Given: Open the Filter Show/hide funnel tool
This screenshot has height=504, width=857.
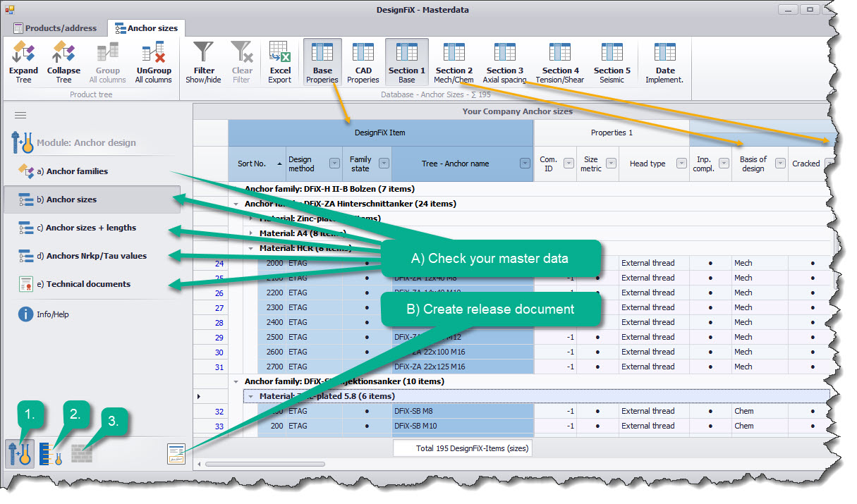Looking at the screenshot, I should click(x=204, y=62).
